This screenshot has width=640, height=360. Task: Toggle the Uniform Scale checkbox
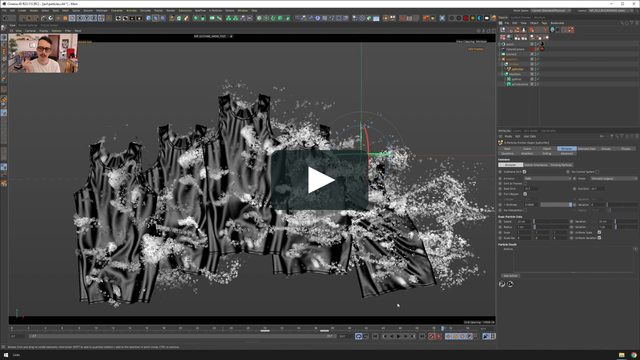599,232
